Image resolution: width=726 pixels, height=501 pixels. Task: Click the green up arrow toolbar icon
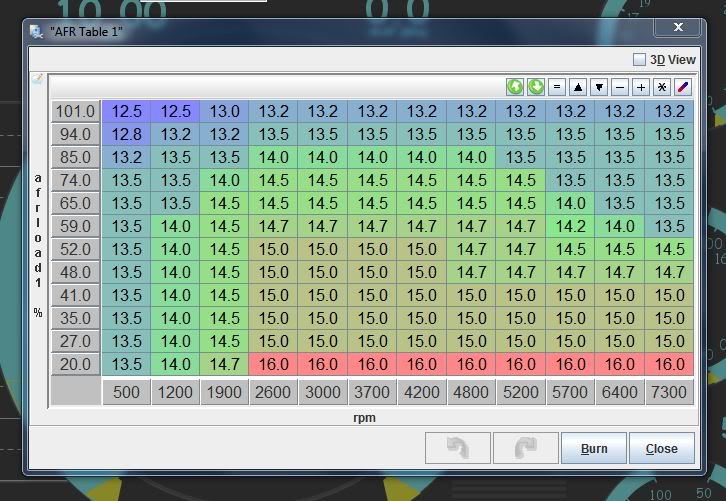click(x=515, y=87)
